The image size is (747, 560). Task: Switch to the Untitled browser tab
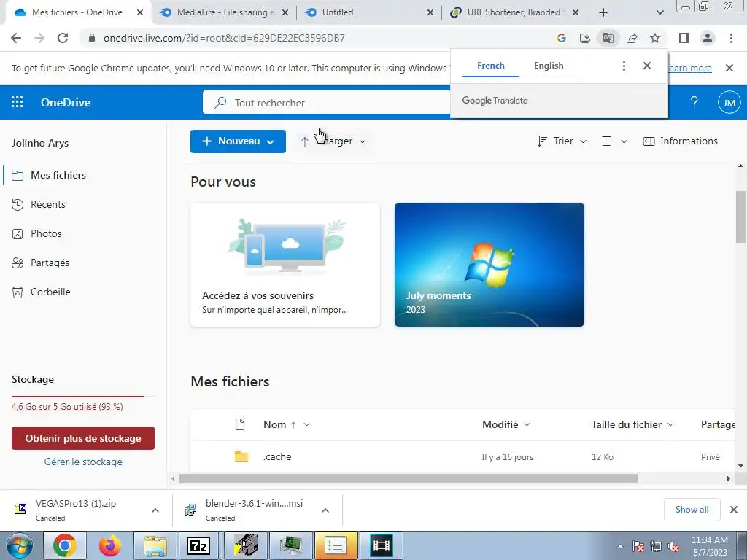[x=368, y=12]
